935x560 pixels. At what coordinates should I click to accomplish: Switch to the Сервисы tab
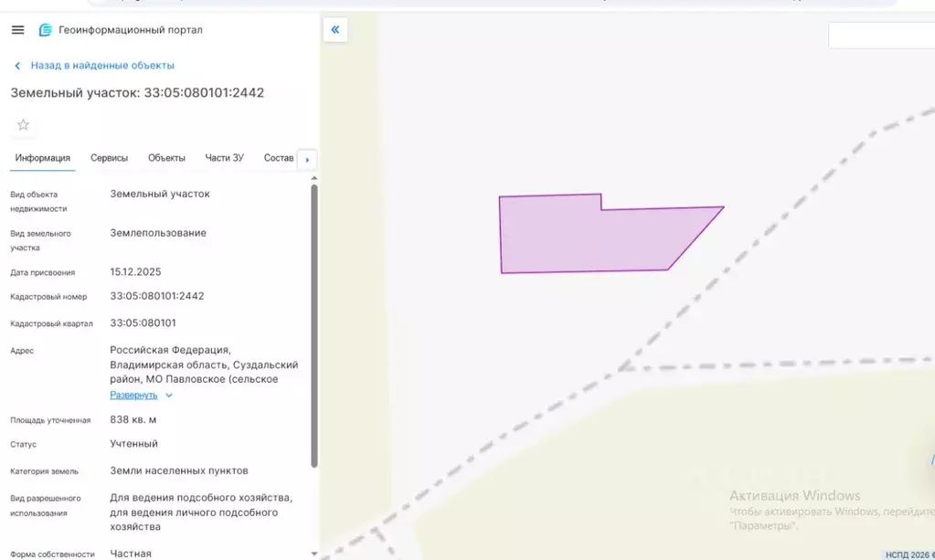(109, 158)
